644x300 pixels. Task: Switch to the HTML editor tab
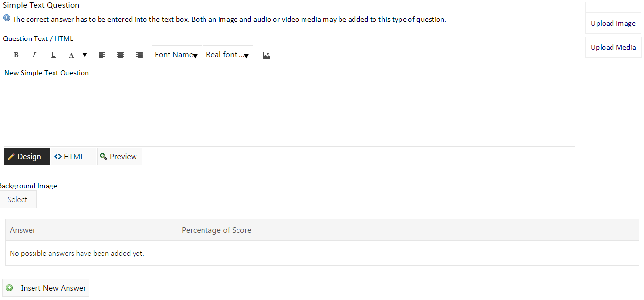coord(73,156)
